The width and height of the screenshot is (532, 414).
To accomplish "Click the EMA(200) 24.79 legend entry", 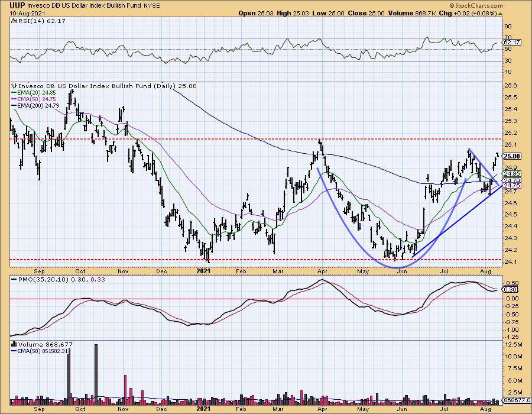I will (x=35, y=106).
